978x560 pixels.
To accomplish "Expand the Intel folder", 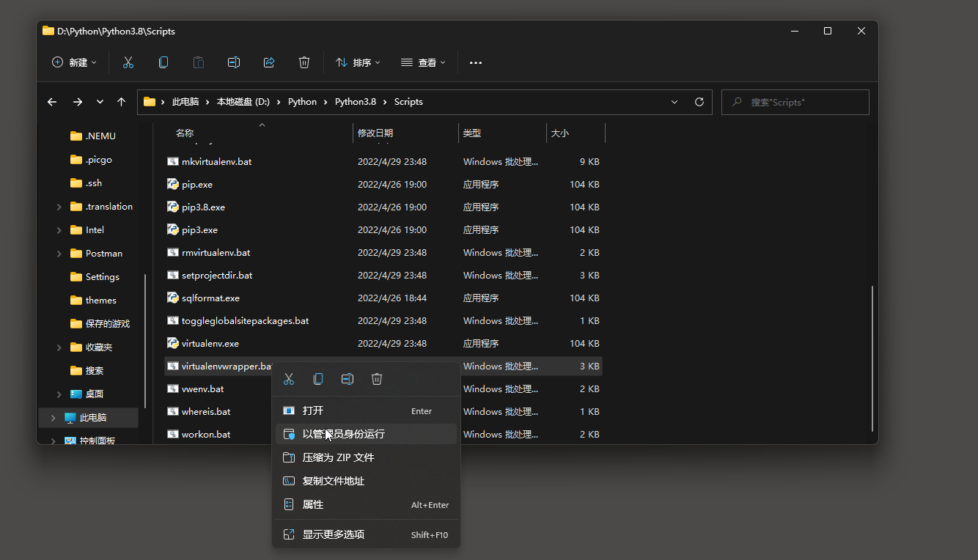I will tap(59, 230).
